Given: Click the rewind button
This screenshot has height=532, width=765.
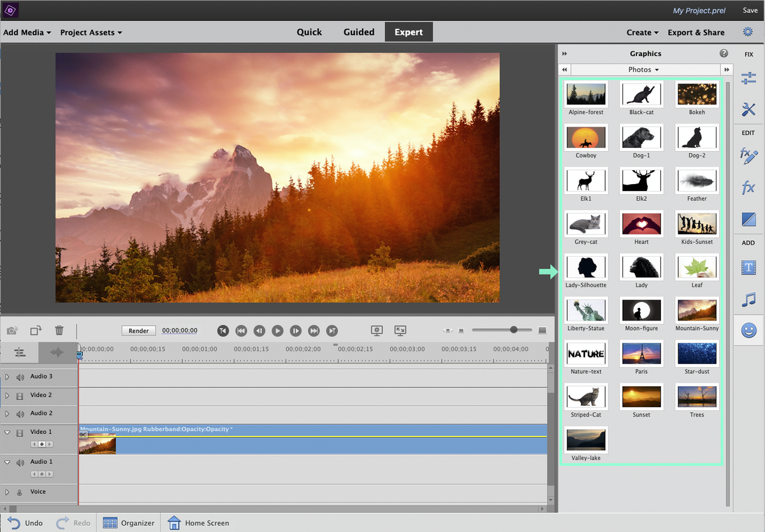Looking at the screenshot, I should pos(241,331).
